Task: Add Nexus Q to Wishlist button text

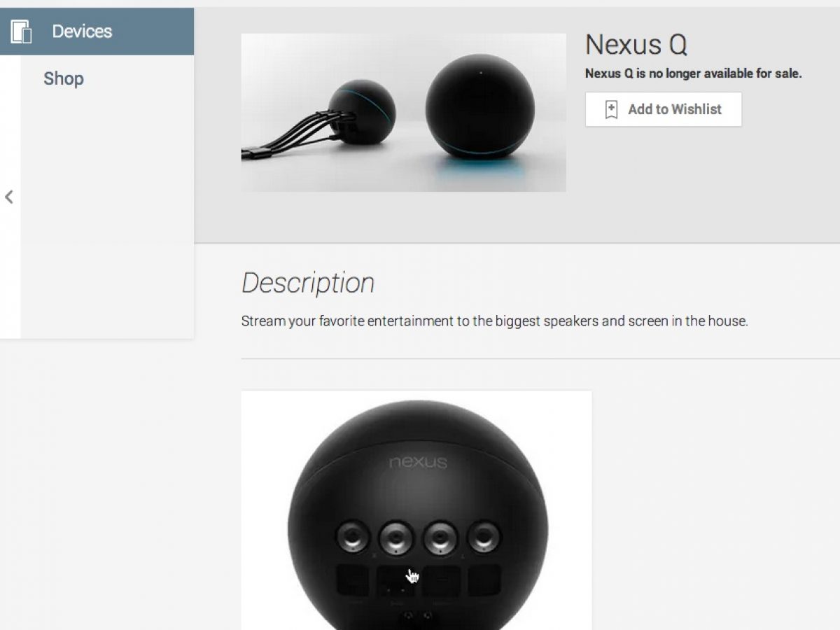Action: 675,109
